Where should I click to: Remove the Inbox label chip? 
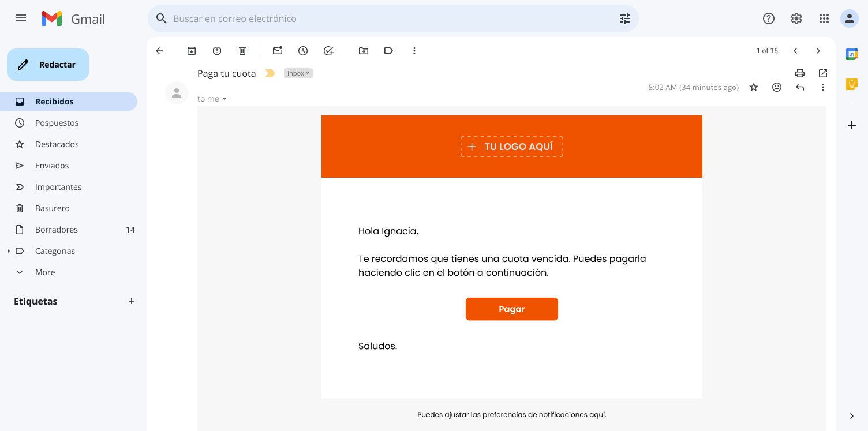(x=308, y=74)
